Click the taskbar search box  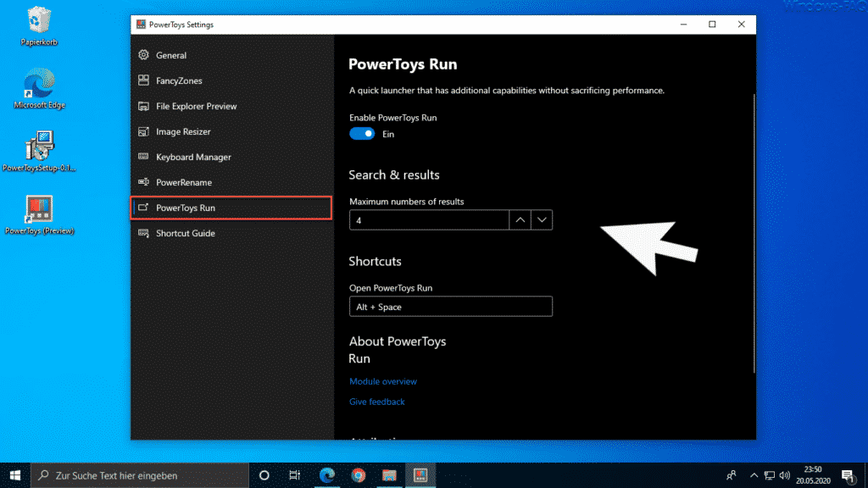(x=140, y=475)
